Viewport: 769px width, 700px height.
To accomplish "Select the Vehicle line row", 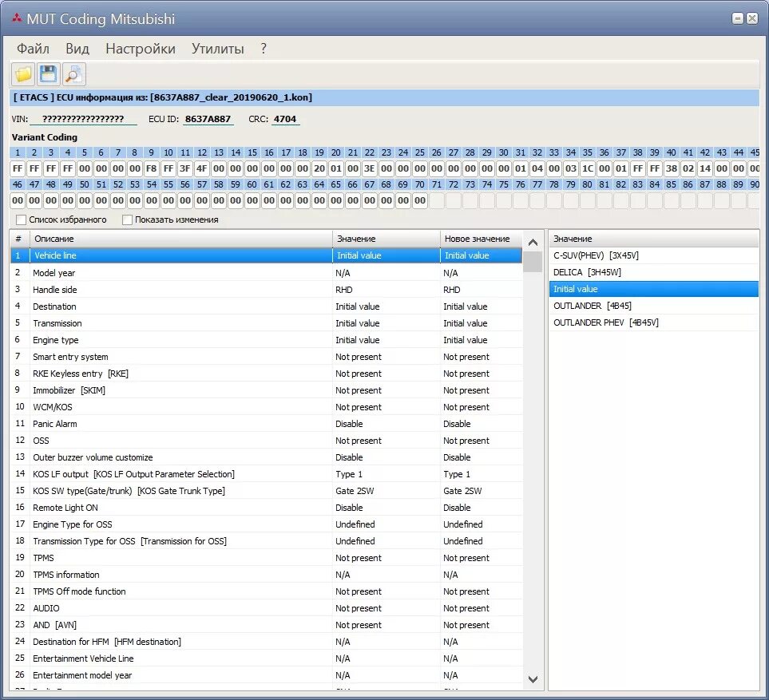I will pyautogui.click(x=266, y=255).
